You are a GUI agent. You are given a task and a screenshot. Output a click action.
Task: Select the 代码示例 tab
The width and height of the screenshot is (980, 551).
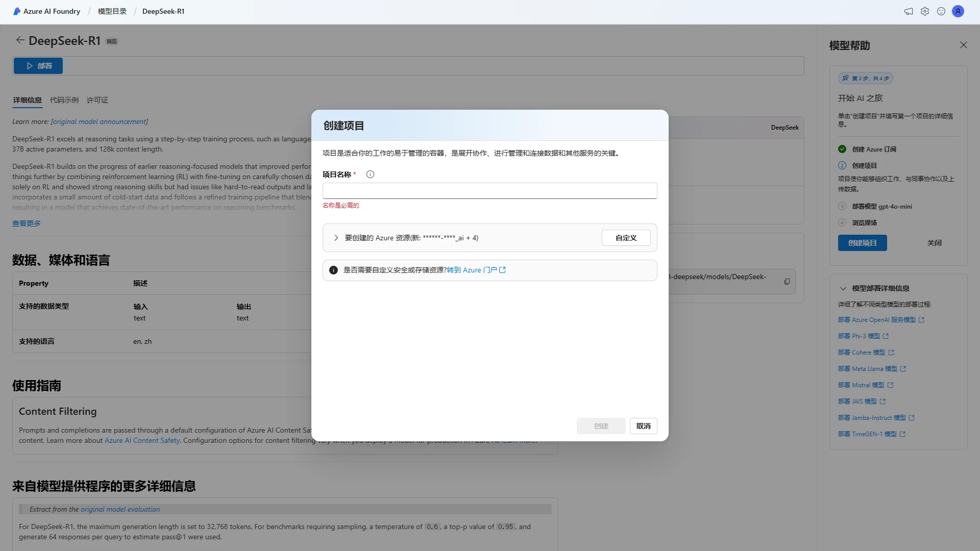(x=64, y=101)
